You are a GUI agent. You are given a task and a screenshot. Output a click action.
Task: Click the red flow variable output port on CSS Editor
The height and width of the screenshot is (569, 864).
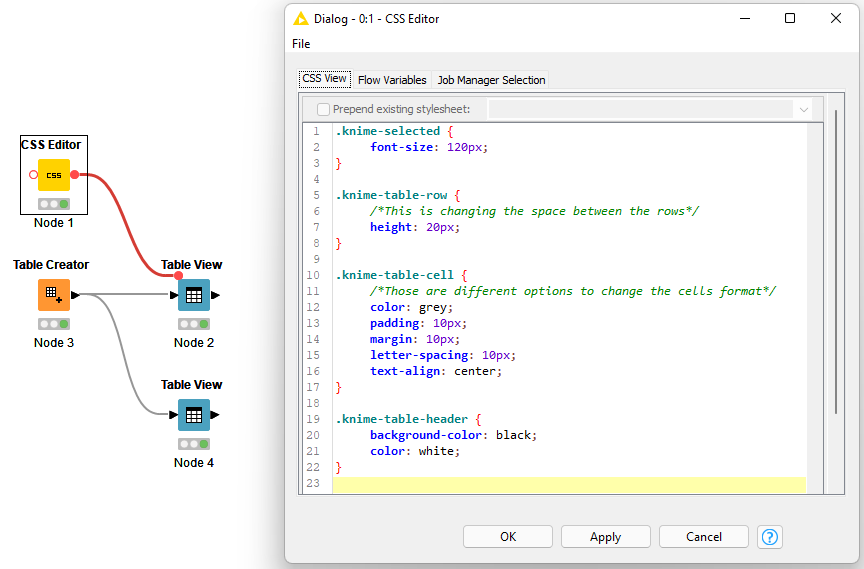tap(75, 175)
